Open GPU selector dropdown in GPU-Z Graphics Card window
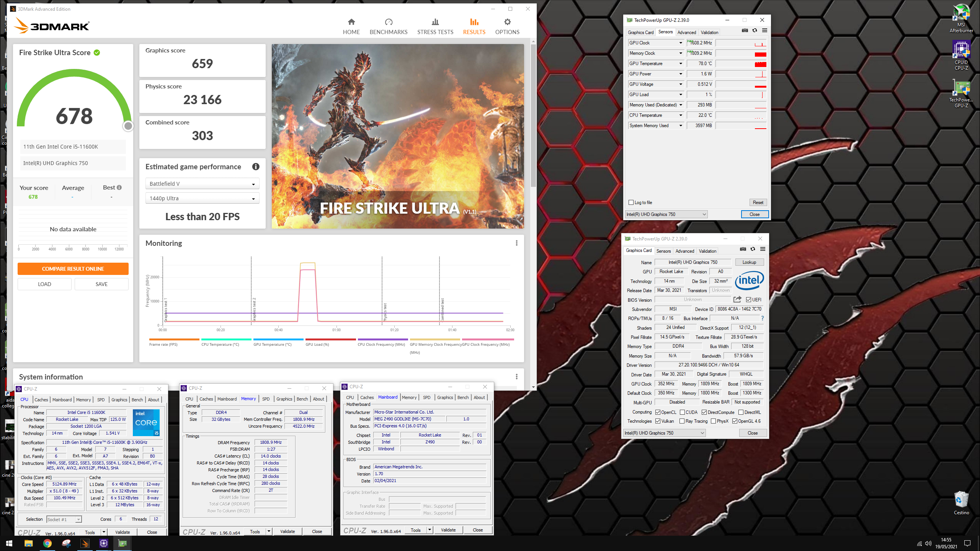Image resolution: width=980 pixels, height=551 pixels. point(664,433)
